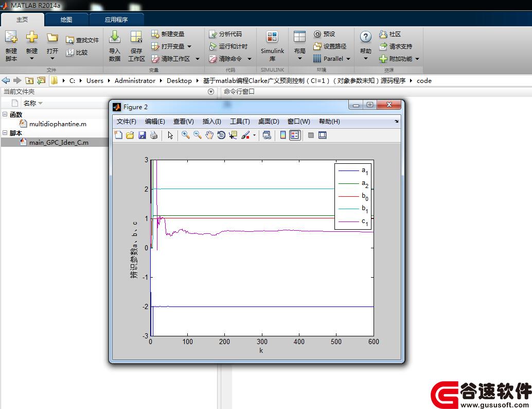The height and width of the screenshot is (409, 532).
Task: Open 当前文件夹 panel actions button
Action: [211, 92]
